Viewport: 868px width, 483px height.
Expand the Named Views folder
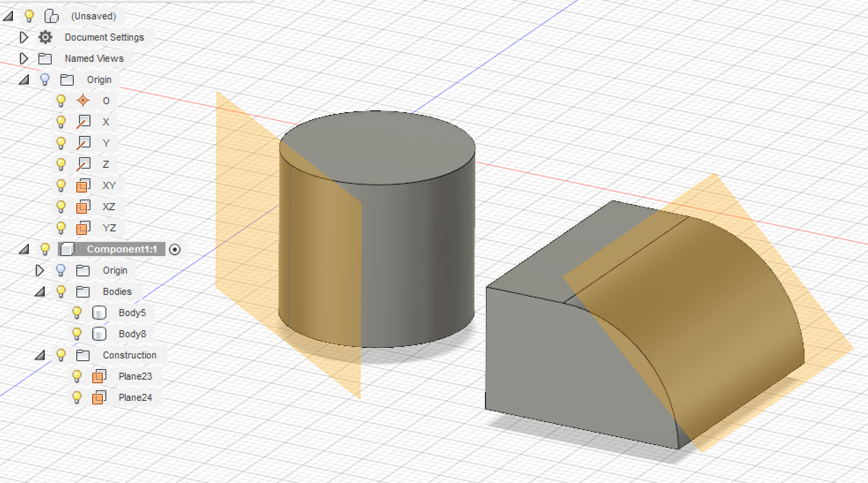pyautogui.click(x=24, y=58)
